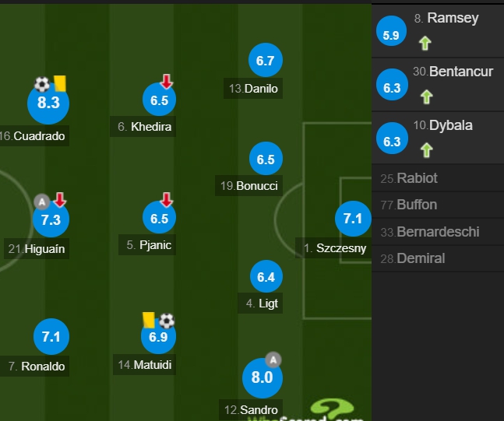Click Pjanic's red substituted-off arrow
Image resolution: width=504 pixels, height=421 pixels.
[x=167, y=199]
